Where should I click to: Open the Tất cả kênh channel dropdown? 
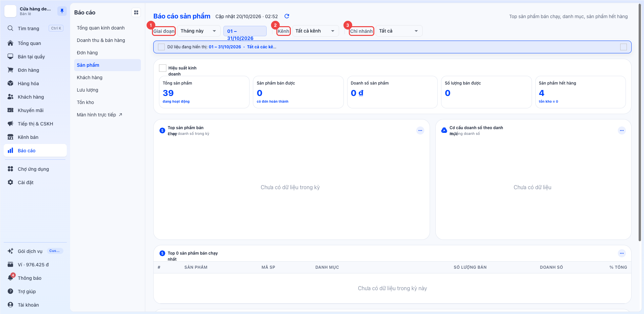pyautogui.click(x=315, y=31)
